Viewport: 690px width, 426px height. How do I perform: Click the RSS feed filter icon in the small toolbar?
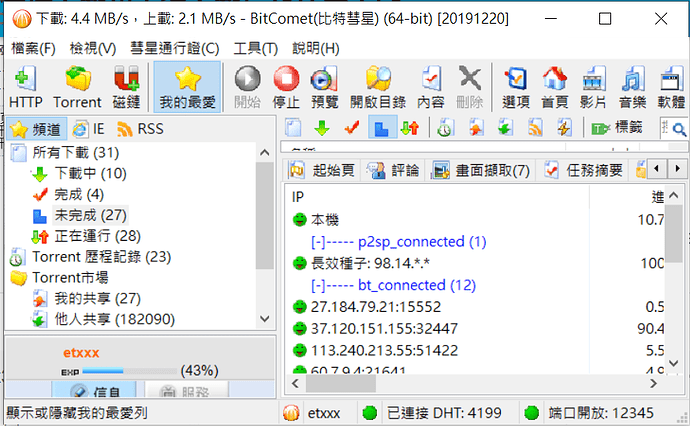(x=535, y=128)
